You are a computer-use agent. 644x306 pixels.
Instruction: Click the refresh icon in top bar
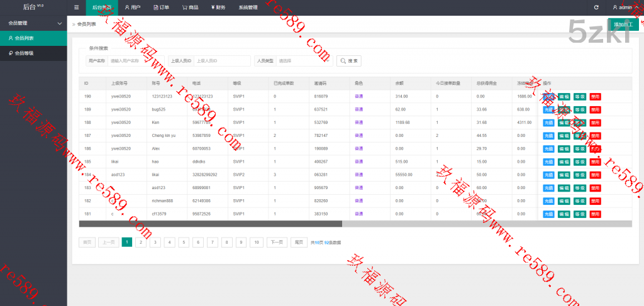[x=596, y=8]
